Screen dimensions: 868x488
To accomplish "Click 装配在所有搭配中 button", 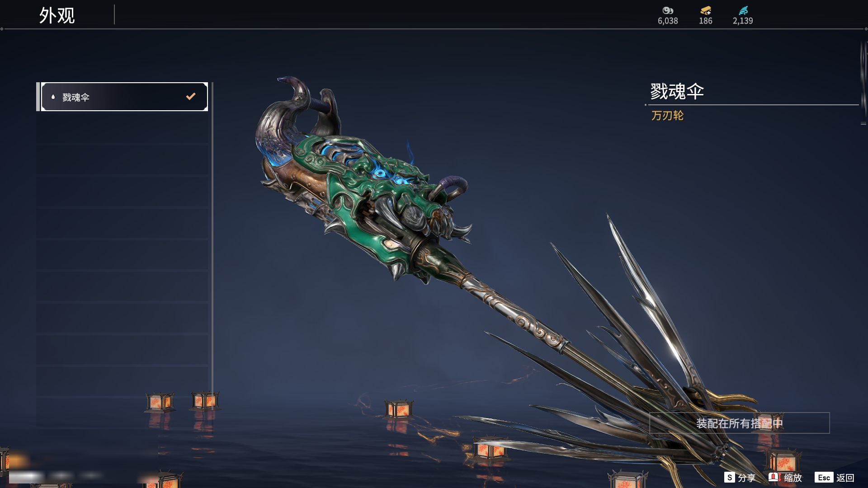I will point(739,423).
